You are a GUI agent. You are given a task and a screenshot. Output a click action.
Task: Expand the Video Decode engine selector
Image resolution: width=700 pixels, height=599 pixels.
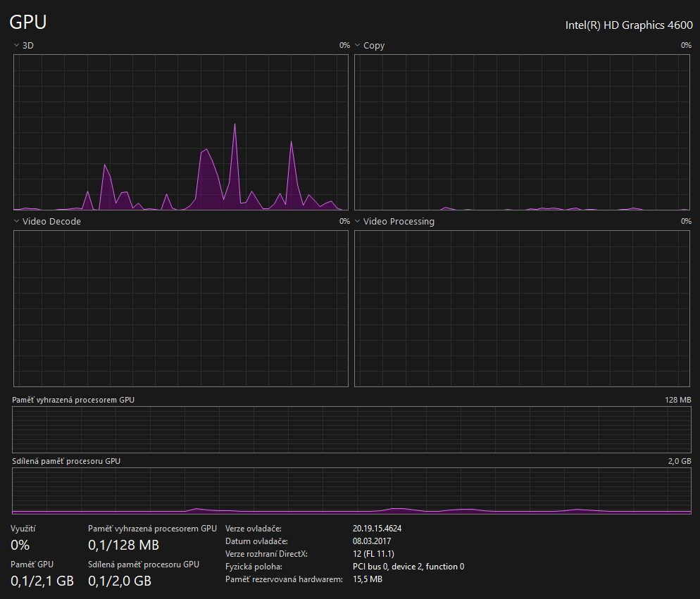click(46, 222)
